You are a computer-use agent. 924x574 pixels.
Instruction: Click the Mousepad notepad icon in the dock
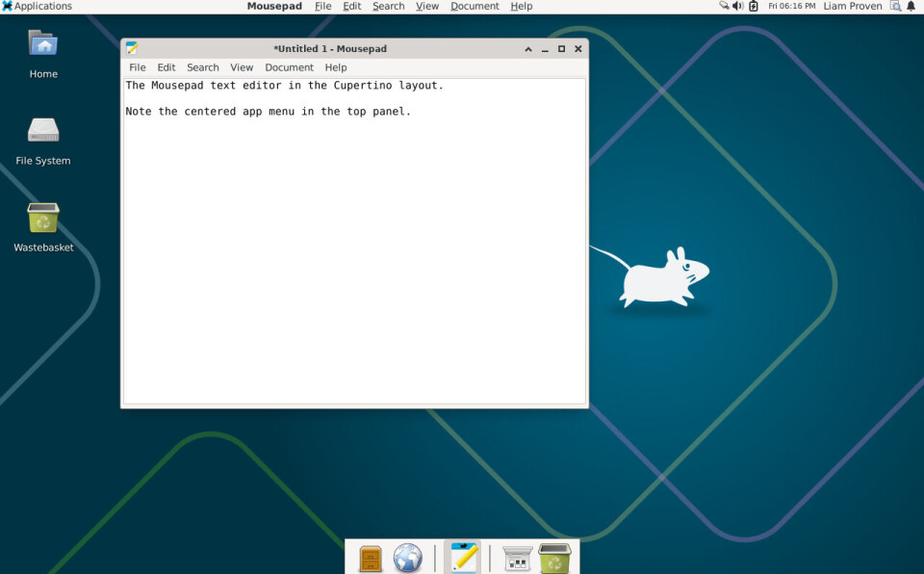click(463, 558)
